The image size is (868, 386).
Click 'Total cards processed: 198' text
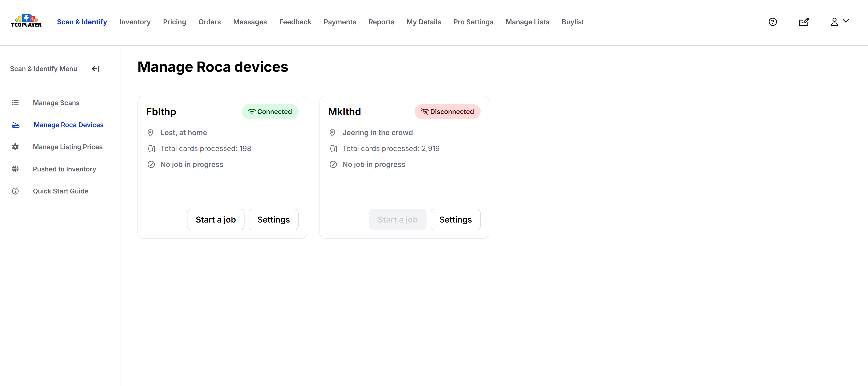click(x=206, y=148)
